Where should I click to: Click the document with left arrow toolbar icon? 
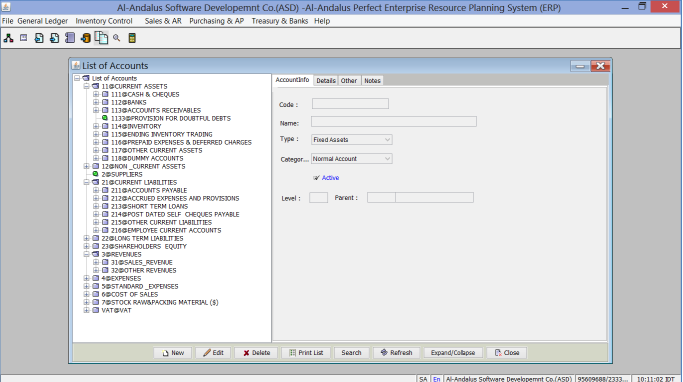click(39, 38)
